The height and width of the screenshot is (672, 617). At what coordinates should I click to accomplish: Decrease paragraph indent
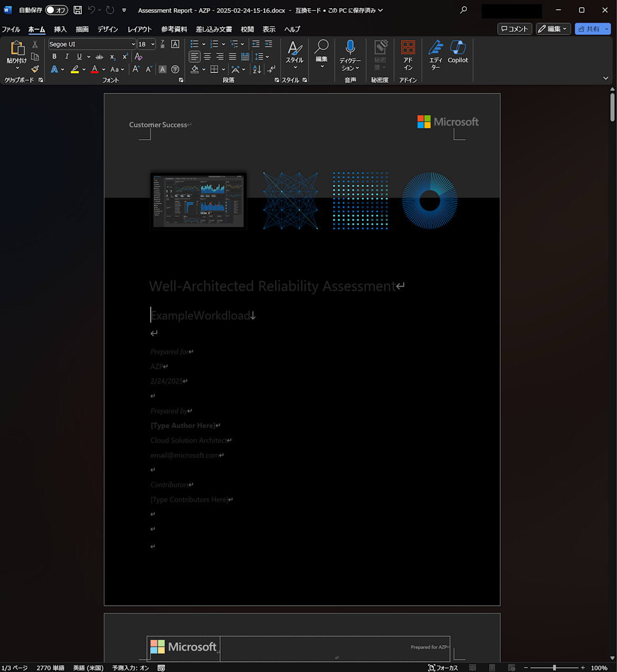coord(256,44)
